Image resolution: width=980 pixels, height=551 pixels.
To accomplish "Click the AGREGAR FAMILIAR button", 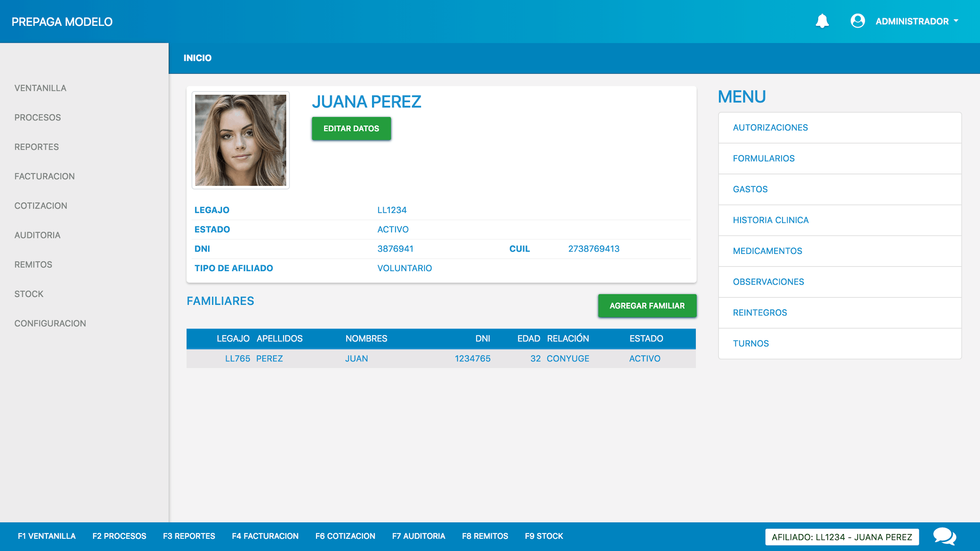I will tap(647, 306).
